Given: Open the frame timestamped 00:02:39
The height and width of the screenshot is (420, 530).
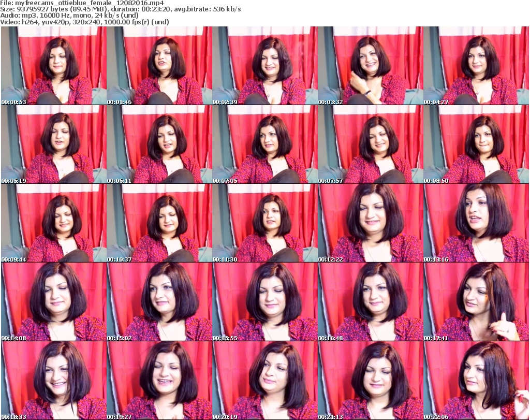Looking at the screenshot, I should [265, 66].
